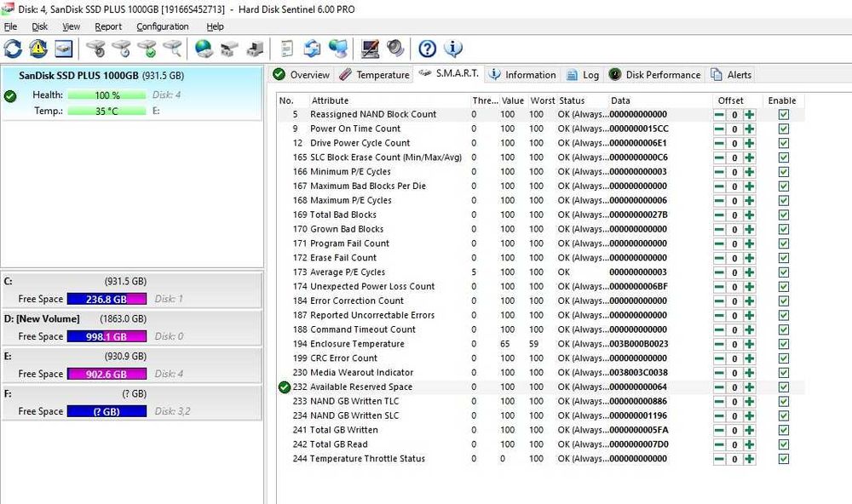Decrease offset for Erase Fail Count
The width and height of the screenshot is (852, 504).
(x=719, y=258)
